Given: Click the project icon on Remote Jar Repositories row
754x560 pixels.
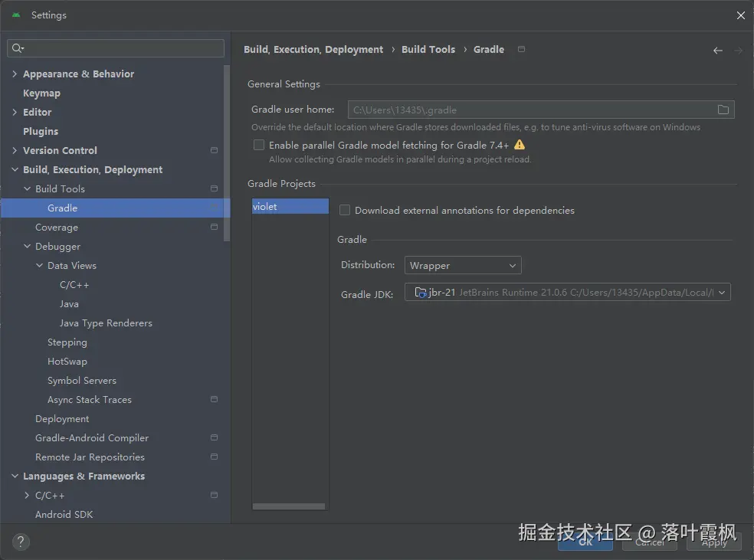Looking at the screenshot, I should click(x=214, y=457).
